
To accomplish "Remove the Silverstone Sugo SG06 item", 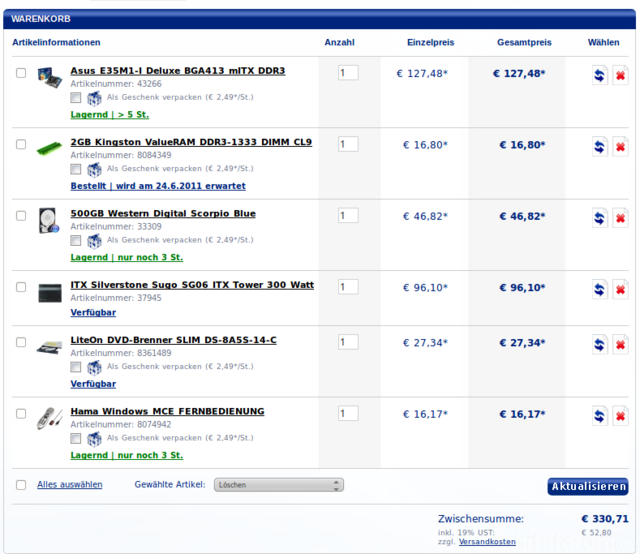I will click(620, 290).
